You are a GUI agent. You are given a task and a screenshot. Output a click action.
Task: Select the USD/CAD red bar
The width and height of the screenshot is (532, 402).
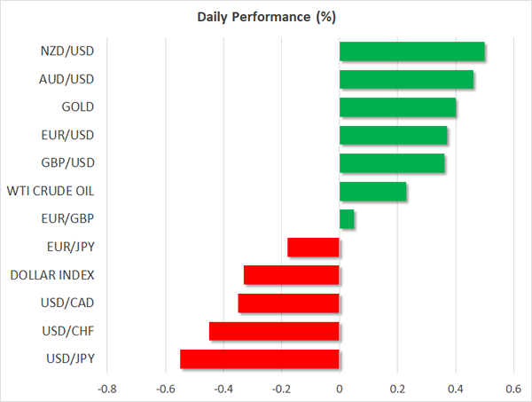(289, 303)
